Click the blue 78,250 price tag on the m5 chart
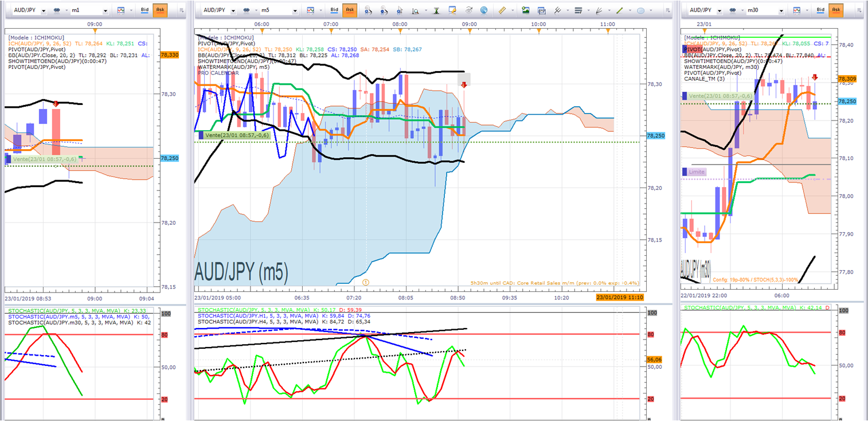This screenshot has height=421, width=868. (655, 136)
